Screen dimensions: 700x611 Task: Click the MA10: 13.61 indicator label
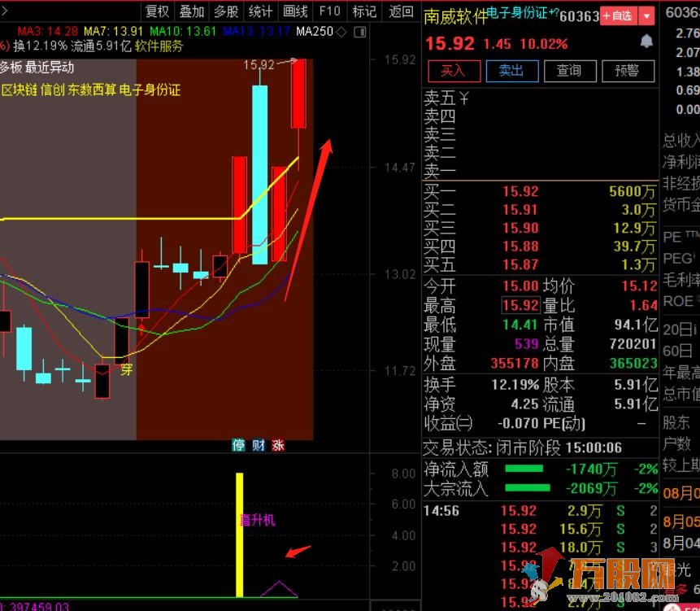tap(183, 31)
